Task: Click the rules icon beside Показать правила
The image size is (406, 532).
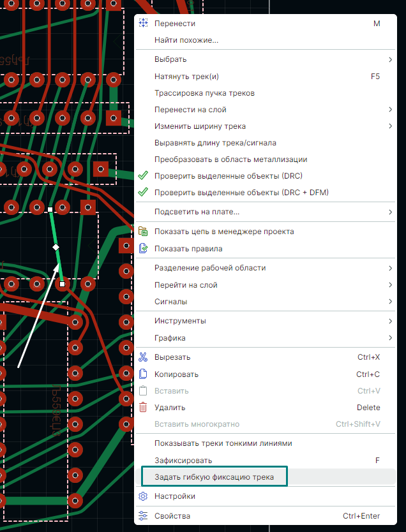Action: pos(143,249)
